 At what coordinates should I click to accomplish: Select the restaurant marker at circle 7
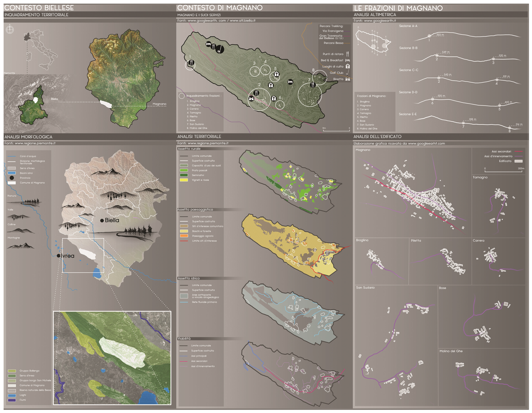(313, 85)
